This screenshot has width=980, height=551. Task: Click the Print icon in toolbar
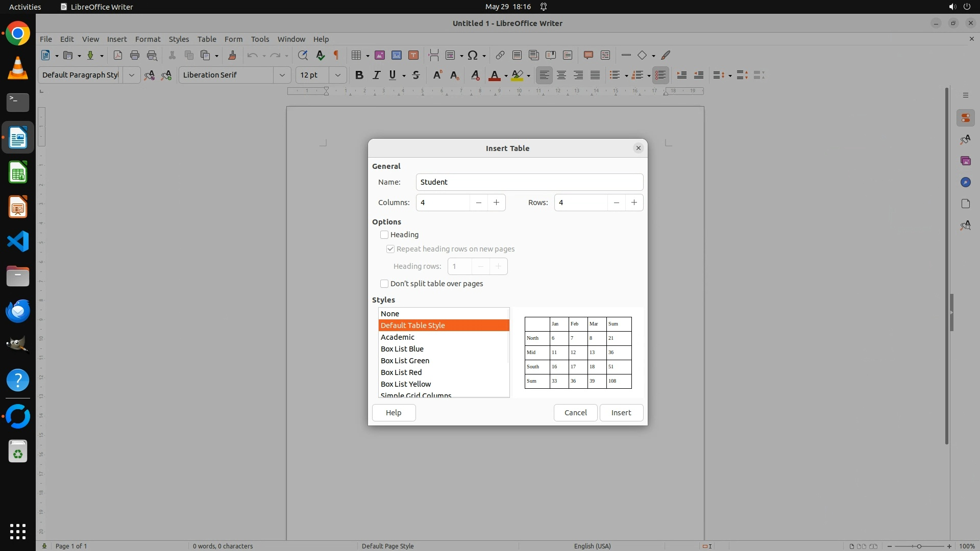coord(135,55)
